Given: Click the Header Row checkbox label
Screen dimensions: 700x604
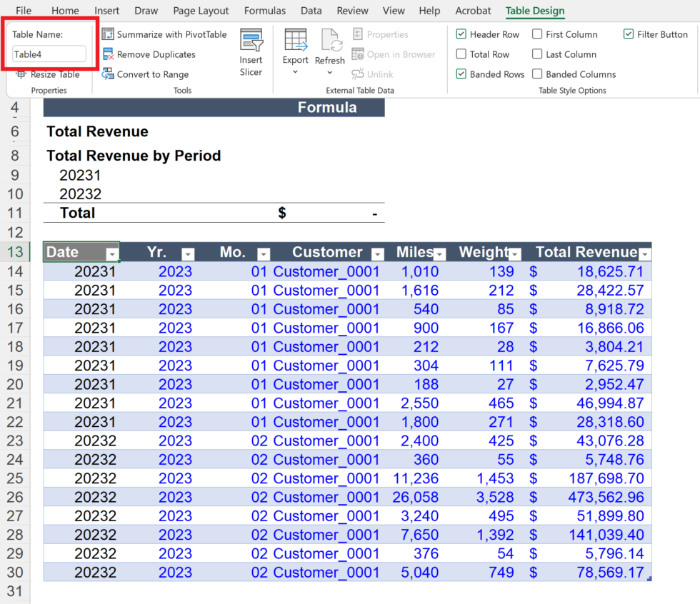Looking at the screenshot, I should pyautogui.click(x=494, y=34).
